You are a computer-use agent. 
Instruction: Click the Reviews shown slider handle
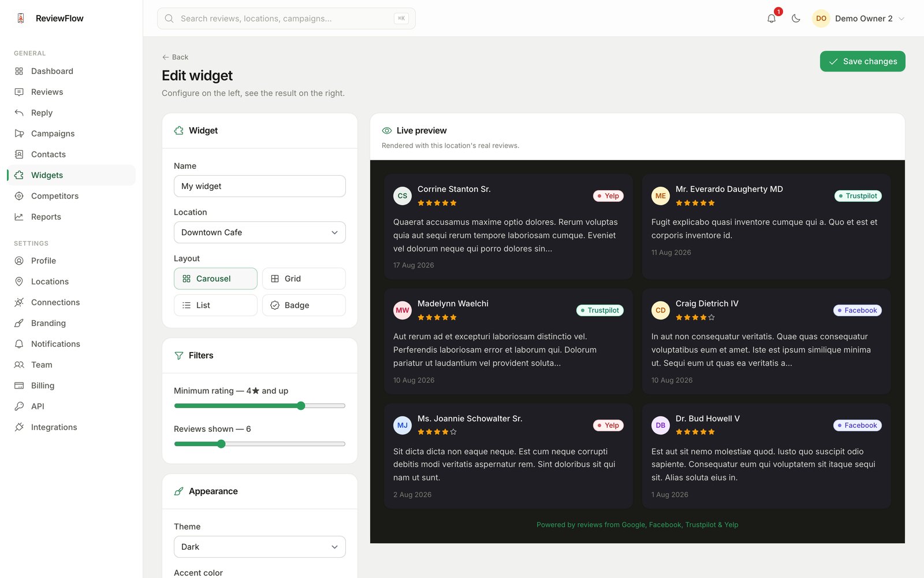point(221,444)
